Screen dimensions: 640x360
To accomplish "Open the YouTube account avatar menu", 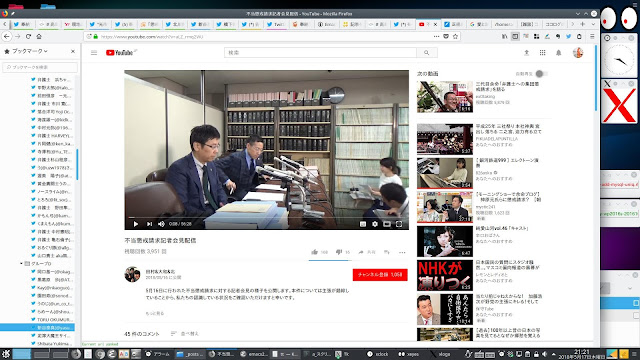I will 578,53.
